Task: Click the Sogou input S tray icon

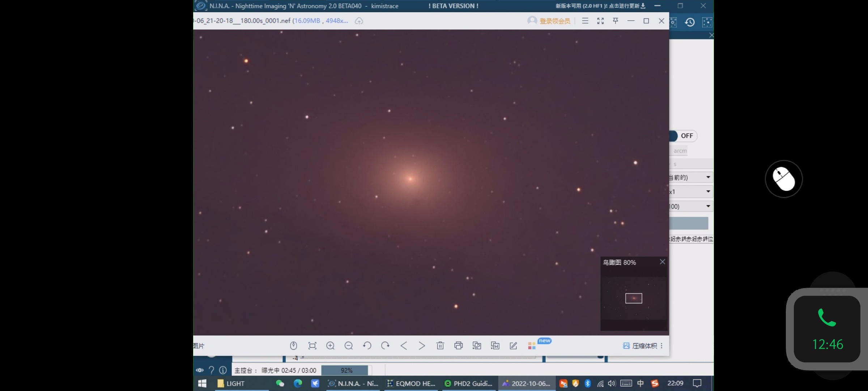Action: [x=655, y=383]
